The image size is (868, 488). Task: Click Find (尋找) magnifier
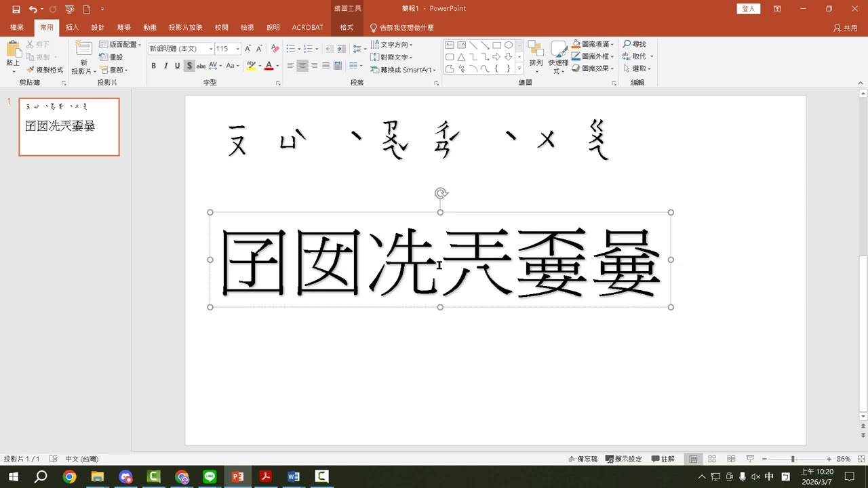635,44
